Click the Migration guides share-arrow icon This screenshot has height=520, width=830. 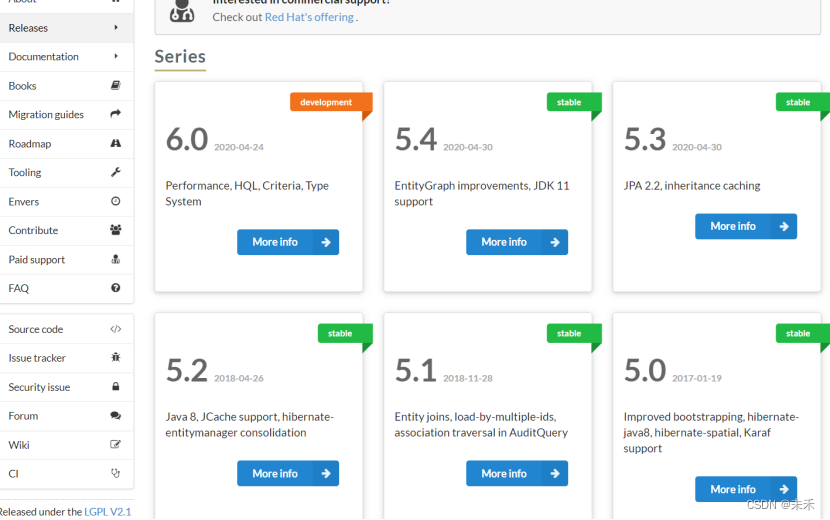[115, 114]
